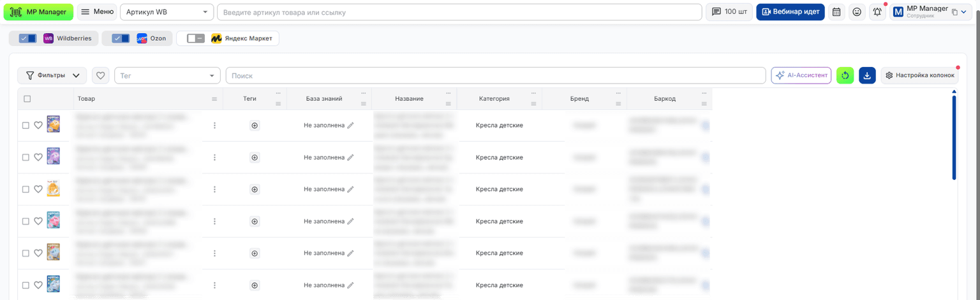980x300 pixels.
Task: Toggle the Wildberries marketplace switch
Action: 27,38
